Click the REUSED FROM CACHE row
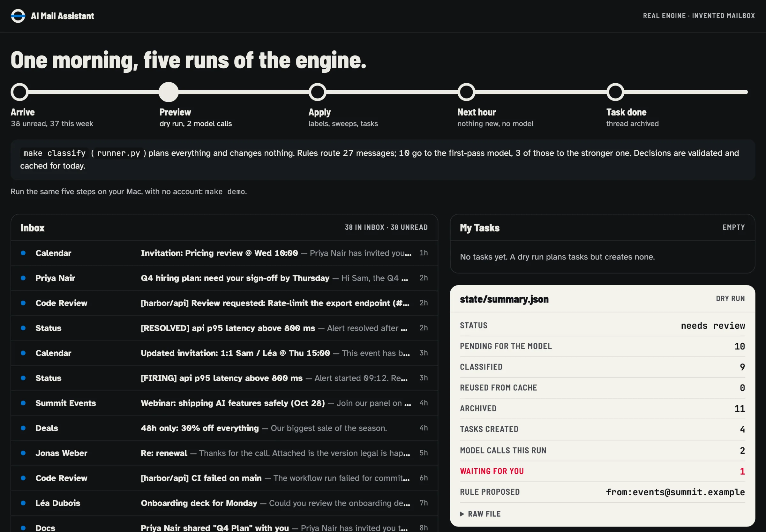This screenshot has width=766, height=532. tap(602, 388)
